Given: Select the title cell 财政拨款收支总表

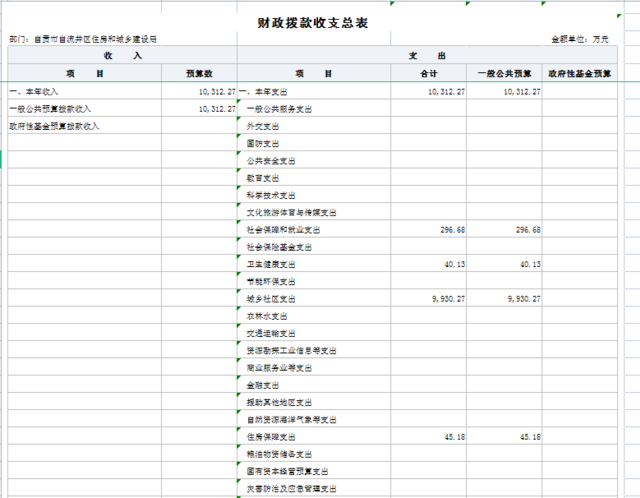Looking at the screenshot, I should (x=320, y=22).
